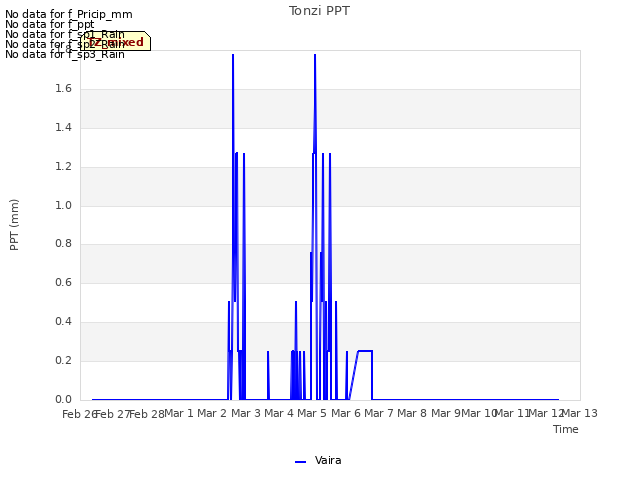Click the Mar 13 x-axis tick label
The image size is (640, 480).
tap(580, 413)
